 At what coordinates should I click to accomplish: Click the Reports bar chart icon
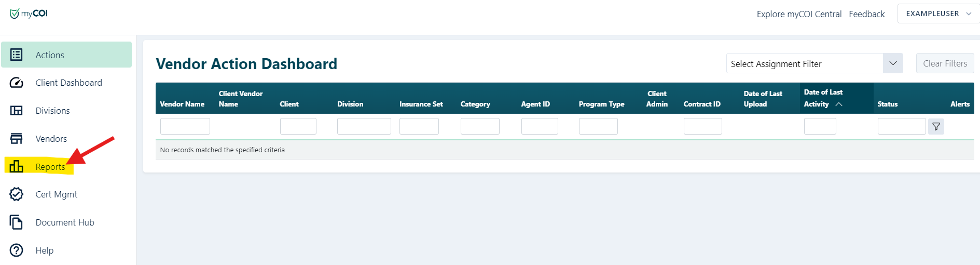[x=17, y=166]
